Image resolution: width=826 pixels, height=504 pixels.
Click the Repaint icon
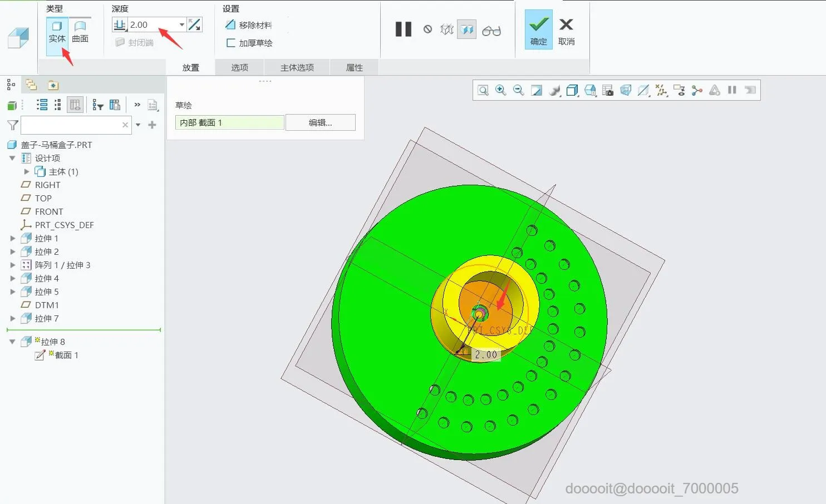click(x=537, y=90)
